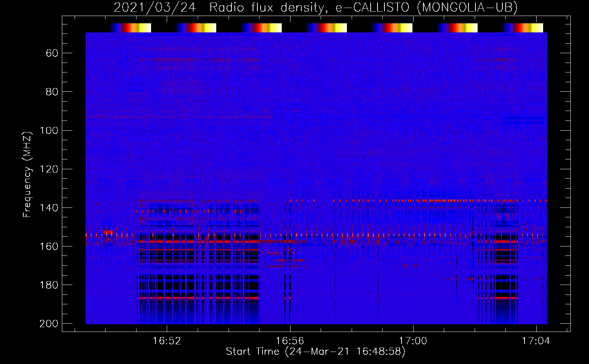Viewport: 589px width, 364px height.
Task: Click the 16:52 time tick label
Action: 167,341
